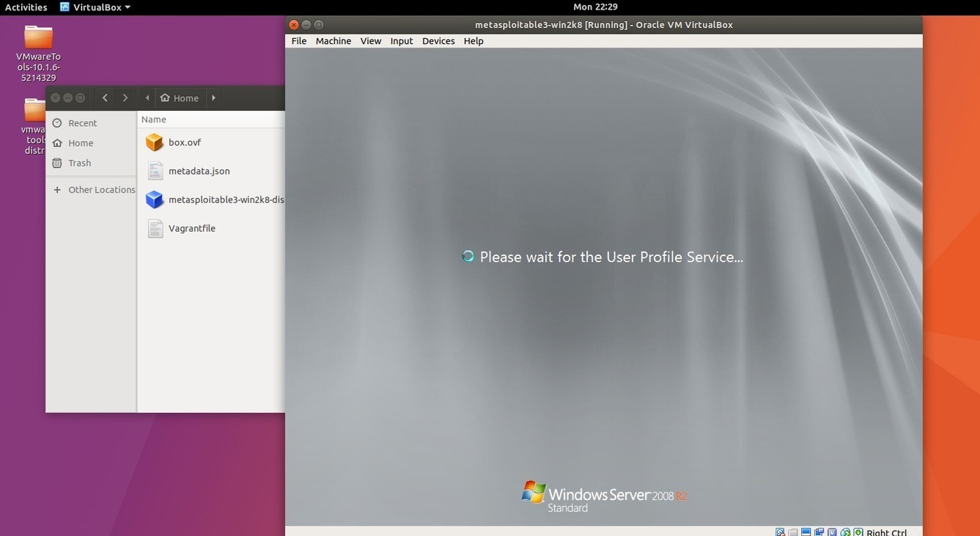Expand the VirtualBox app menu in top bar
Screen dimensions: 980x536
pos(95,7)
